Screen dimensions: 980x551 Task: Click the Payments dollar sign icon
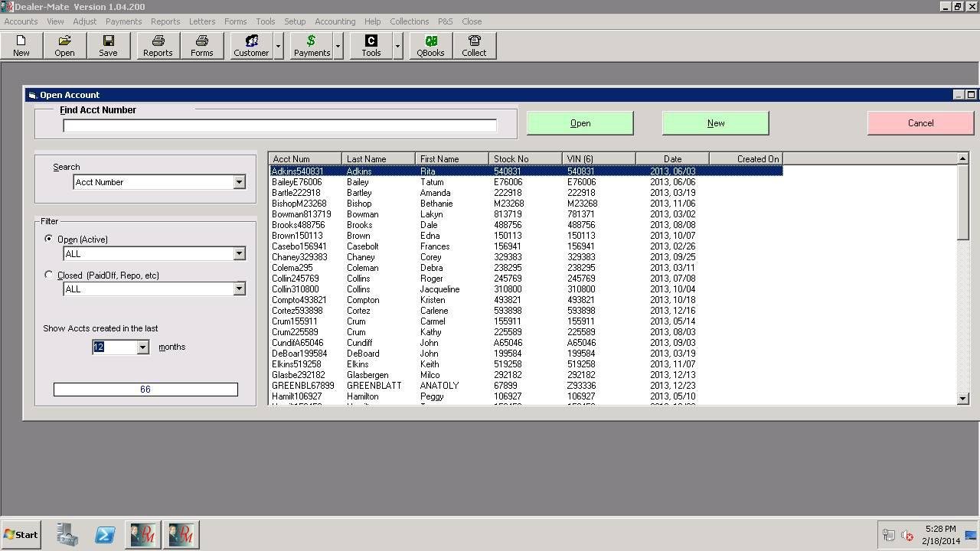pos(312,45)
